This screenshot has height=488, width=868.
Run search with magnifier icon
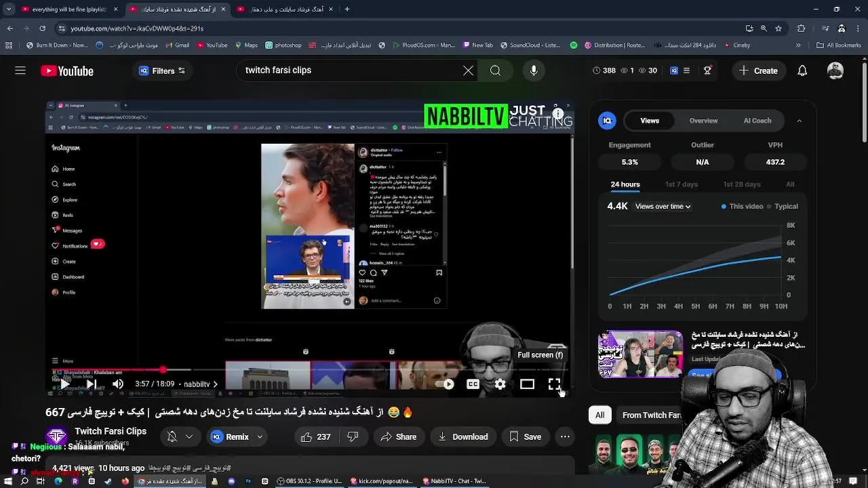(495, 70)
